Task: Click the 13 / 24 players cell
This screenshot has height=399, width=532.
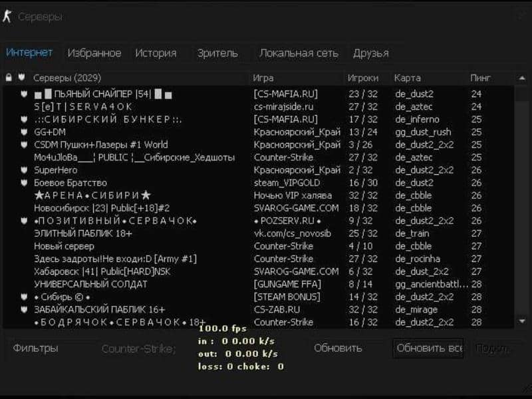Action: point(363,132)
